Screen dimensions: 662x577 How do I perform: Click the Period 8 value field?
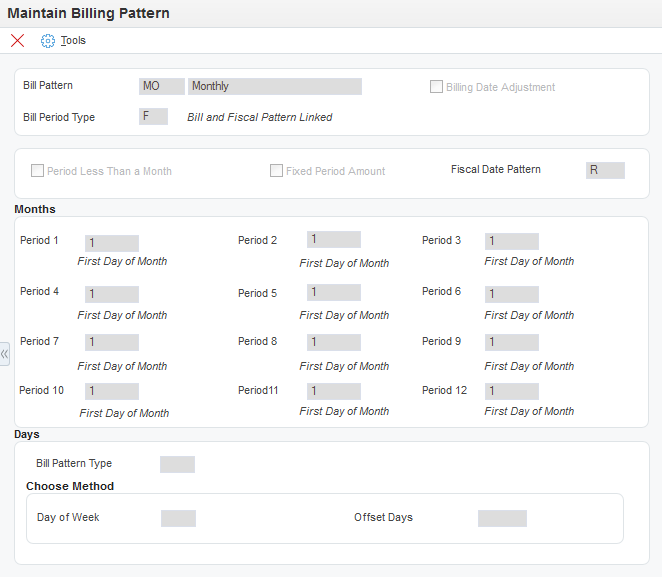point(334,342)
